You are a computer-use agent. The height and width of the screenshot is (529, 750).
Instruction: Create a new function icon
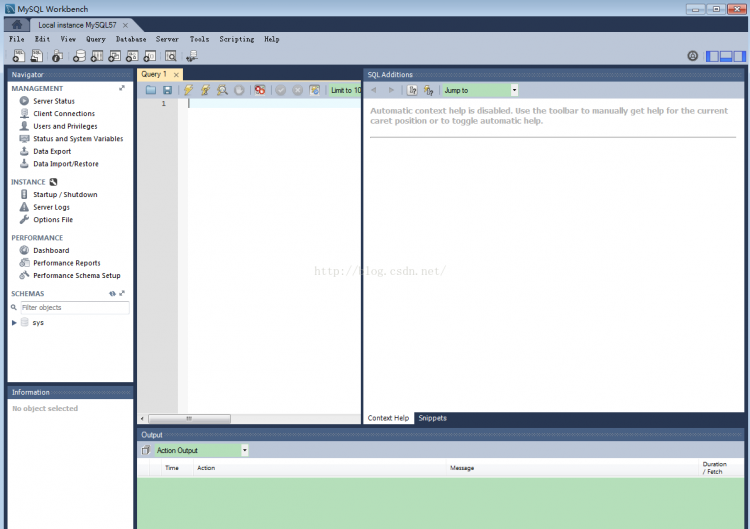150,56
